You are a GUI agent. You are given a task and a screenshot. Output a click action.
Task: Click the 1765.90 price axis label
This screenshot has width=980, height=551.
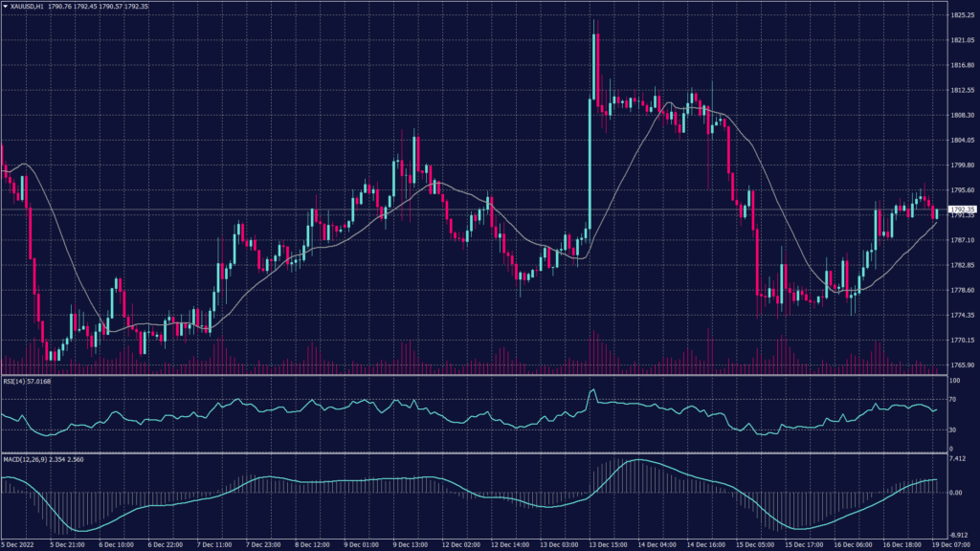(x=961, y=365)
